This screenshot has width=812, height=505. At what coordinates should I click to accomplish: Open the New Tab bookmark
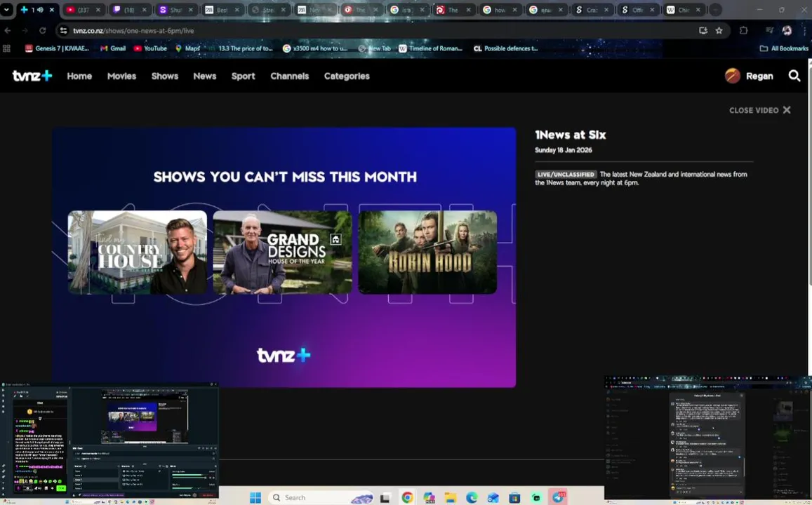coord(374,48)
